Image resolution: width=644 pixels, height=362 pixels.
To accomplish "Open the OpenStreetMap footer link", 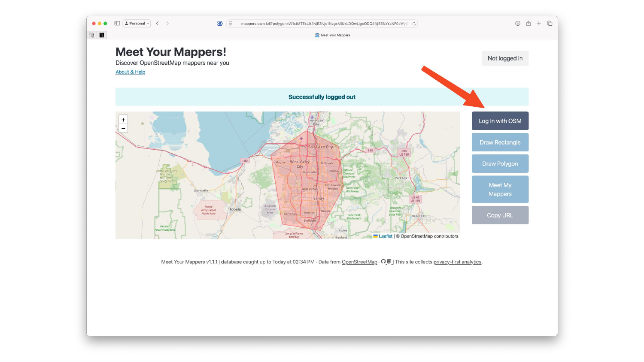I will (x=359, y=262).
